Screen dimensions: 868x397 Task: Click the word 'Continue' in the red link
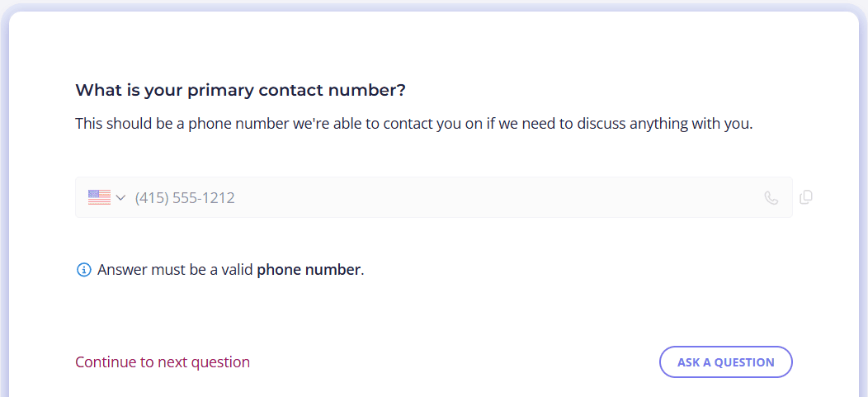coord(106,362)
